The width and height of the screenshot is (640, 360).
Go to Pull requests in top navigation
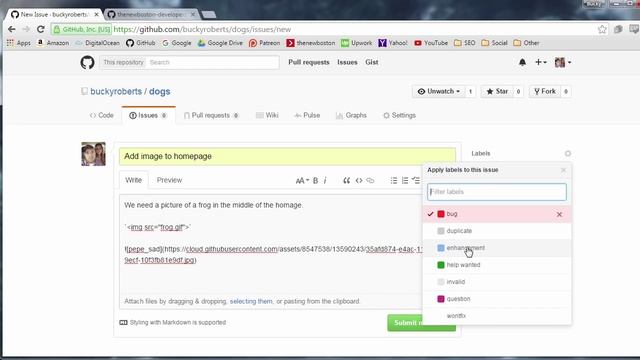[x=309, y=62]
